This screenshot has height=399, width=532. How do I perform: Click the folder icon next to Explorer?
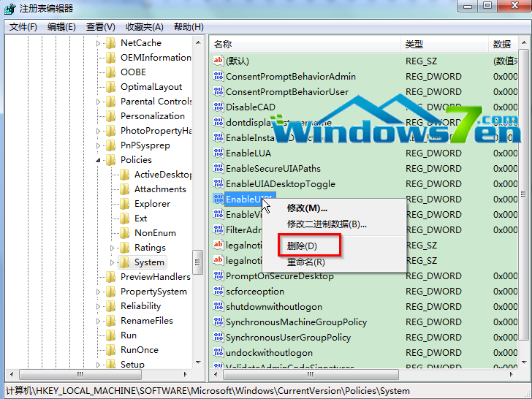(124, 204)
